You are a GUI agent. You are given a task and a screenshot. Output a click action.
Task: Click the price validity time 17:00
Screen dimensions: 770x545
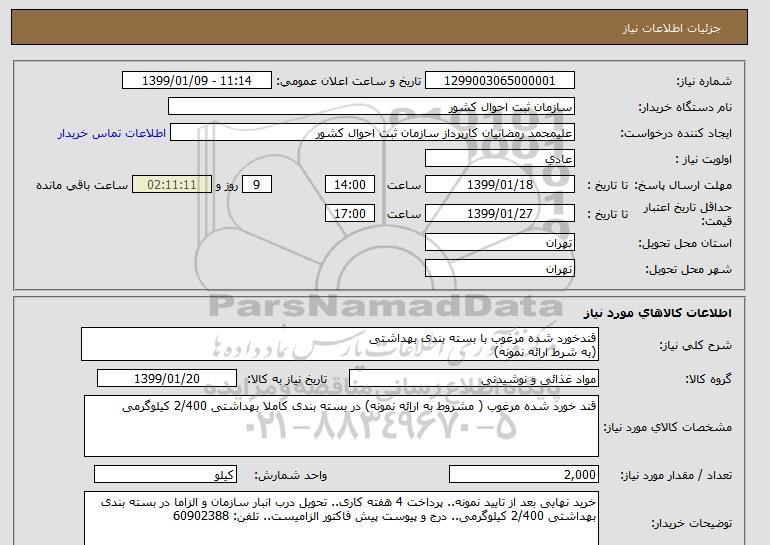point(350,214)
